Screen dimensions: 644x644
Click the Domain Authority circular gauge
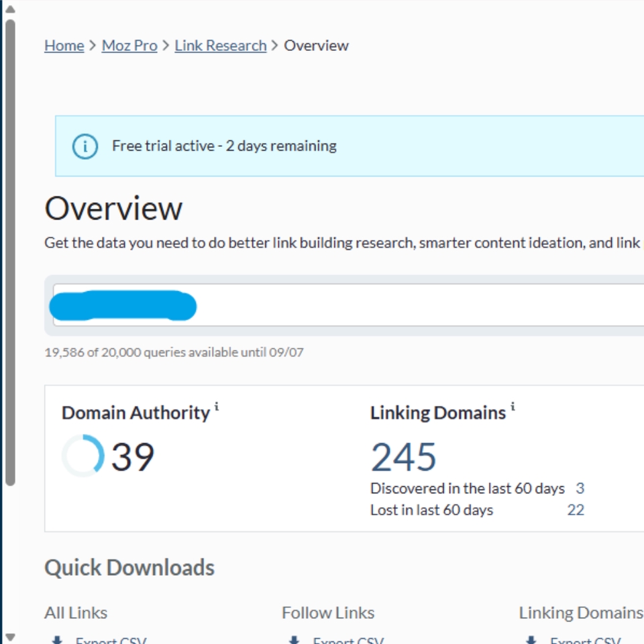click(x=83, y=455)
